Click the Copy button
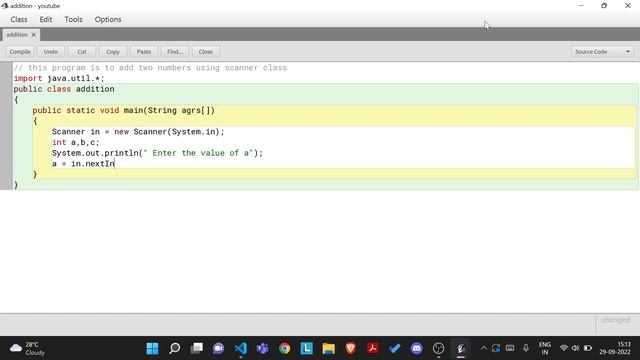Viewport: 640px width, 360px height. tap(113, 52)
